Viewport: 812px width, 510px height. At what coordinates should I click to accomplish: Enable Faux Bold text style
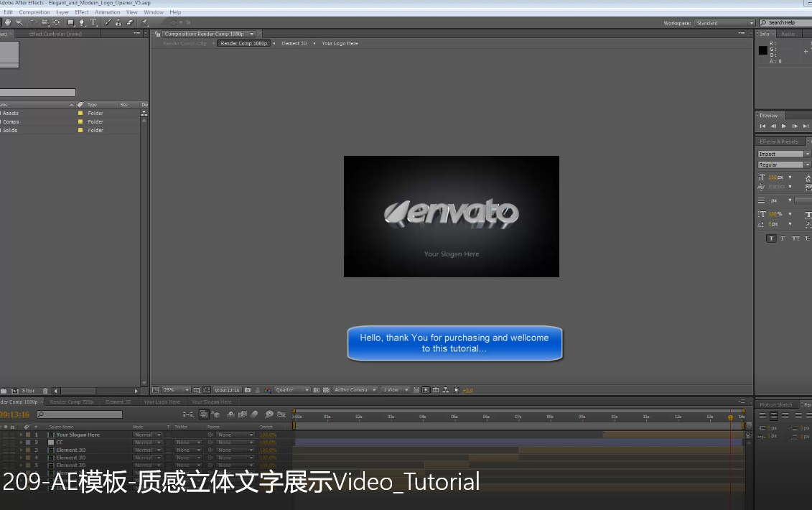[x=771, y=238]
